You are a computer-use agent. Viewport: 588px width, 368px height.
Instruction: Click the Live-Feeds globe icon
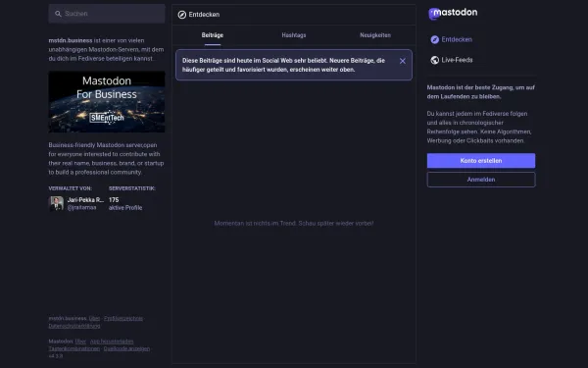[x=434, y=60]
